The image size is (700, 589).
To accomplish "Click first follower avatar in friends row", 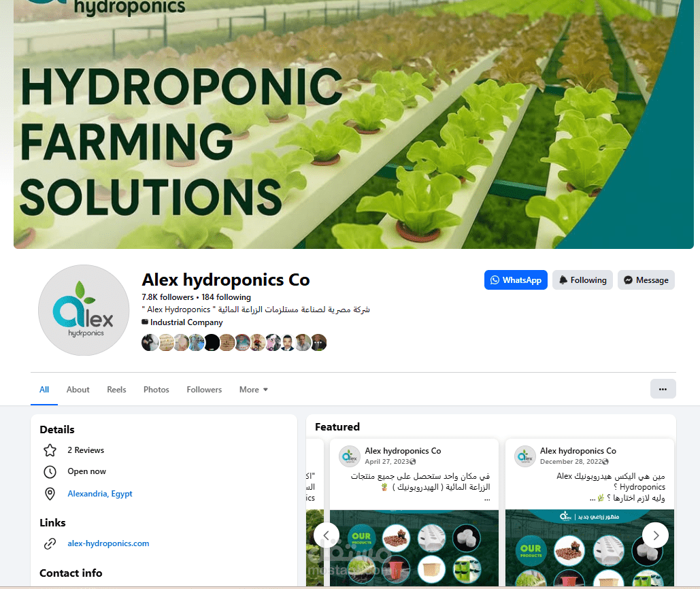I will tap(150, 343).
